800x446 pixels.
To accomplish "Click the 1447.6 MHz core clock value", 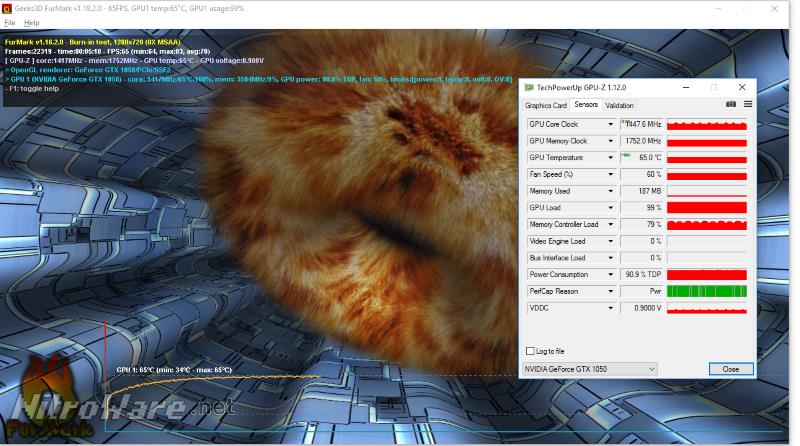I will [x=642, y=124].
